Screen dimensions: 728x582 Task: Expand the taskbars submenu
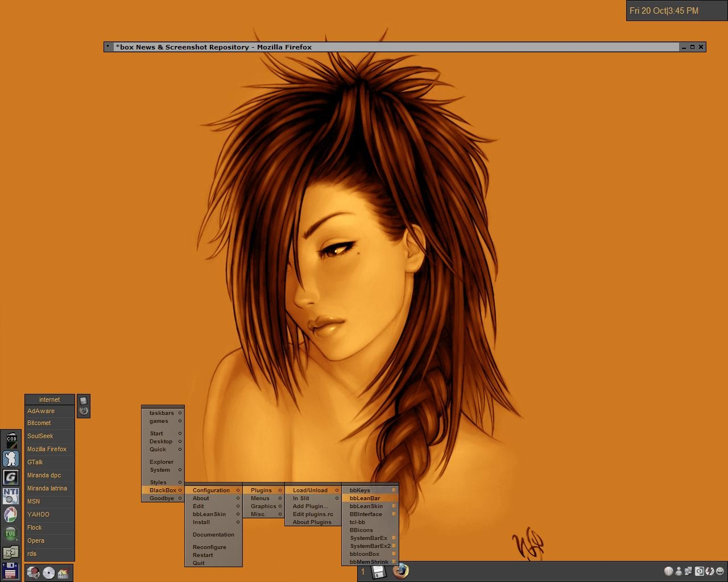click(x=163, y=413)
